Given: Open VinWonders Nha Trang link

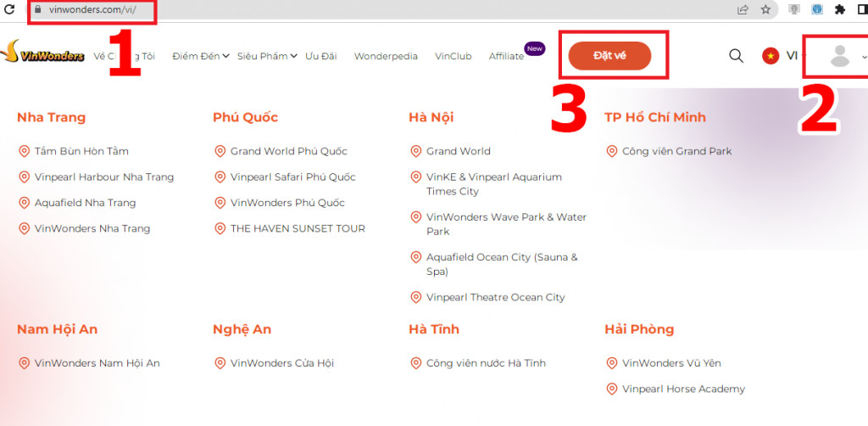Looking at the screenshot, I should point(92,228).
